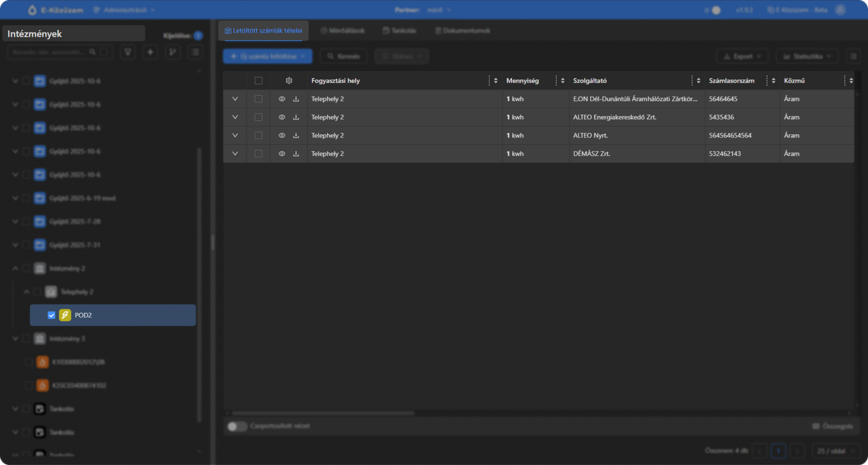Sort by the Fogyasztási hely column arrows
Screen dimensions: 868x465
click(x=495, y=81)
